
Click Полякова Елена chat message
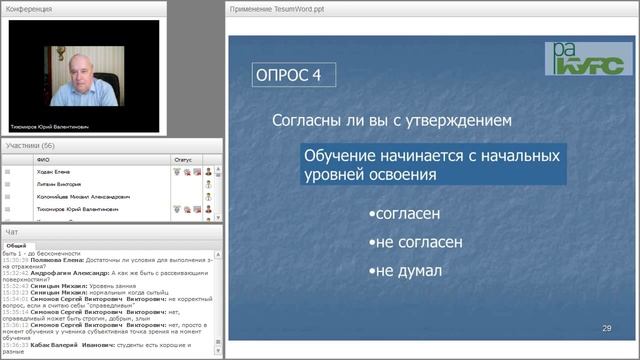click(108, 263)
